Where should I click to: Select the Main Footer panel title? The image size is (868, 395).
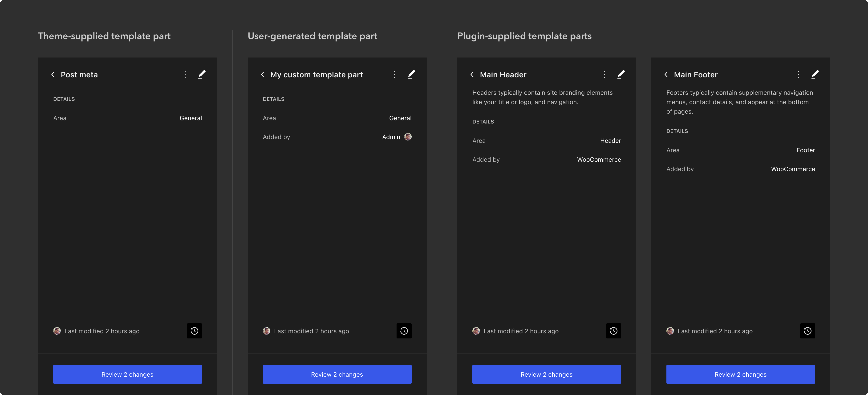696,74
